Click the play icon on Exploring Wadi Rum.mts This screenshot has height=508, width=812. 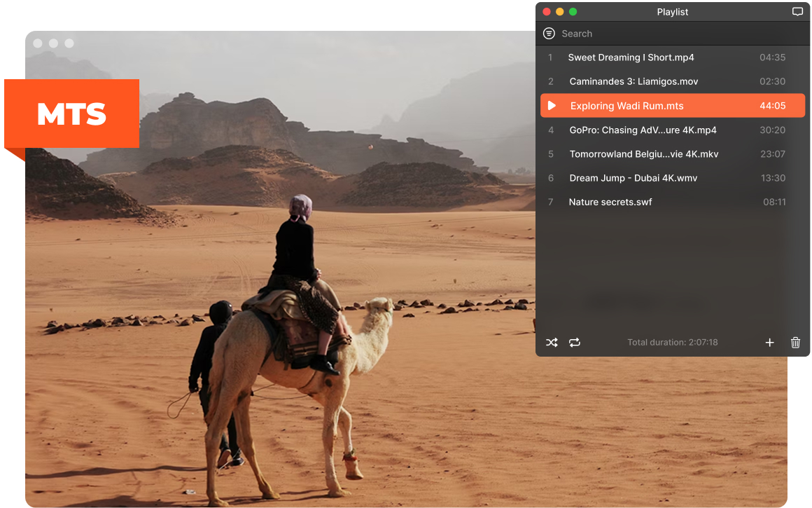pyautogui.click(x=552, y=106)
